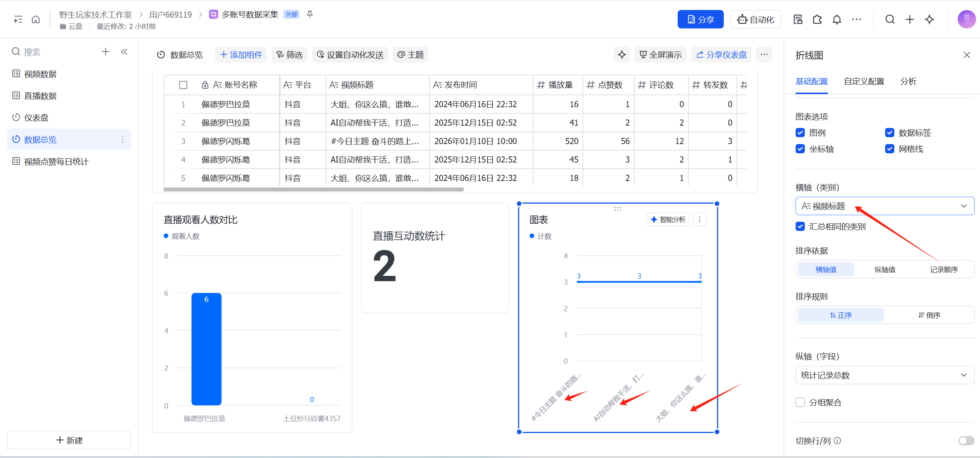Click the home icon in top bar

click(36, 19)
